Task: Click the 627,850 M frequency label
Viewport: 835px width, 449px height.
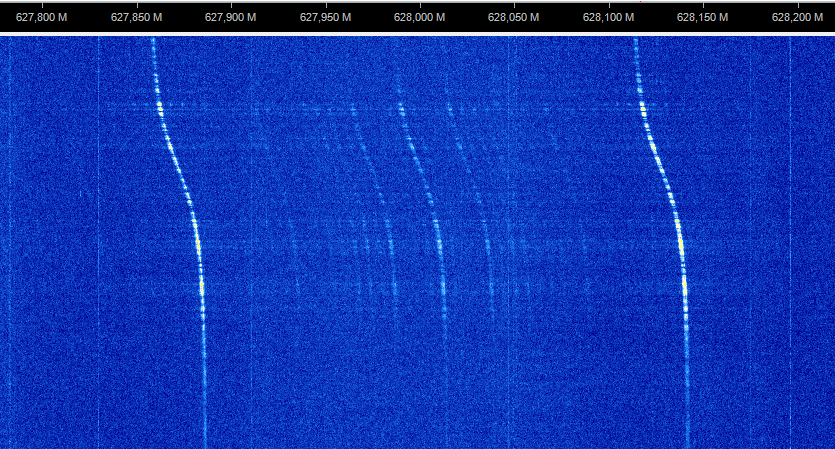Action: point(136,18)
